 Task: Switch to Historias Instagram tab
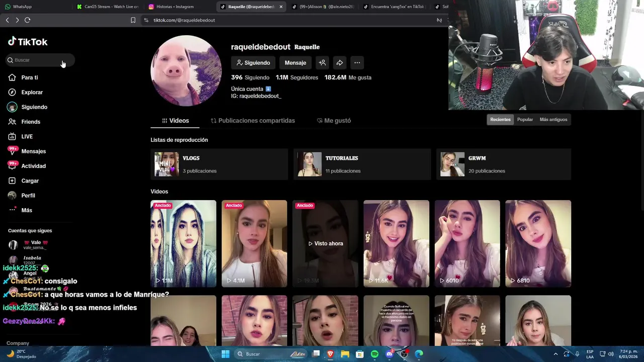click(x=179, y=7)
